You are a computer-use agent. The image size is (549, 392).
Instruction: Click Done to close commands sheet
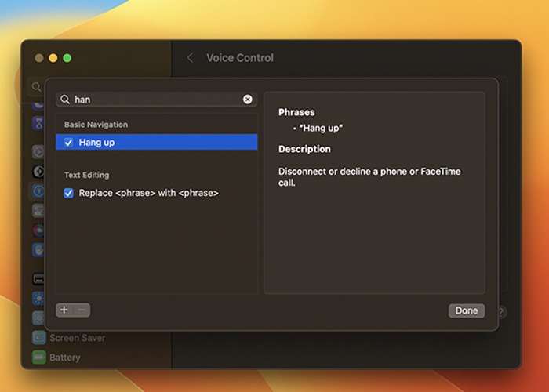point(467,310)
